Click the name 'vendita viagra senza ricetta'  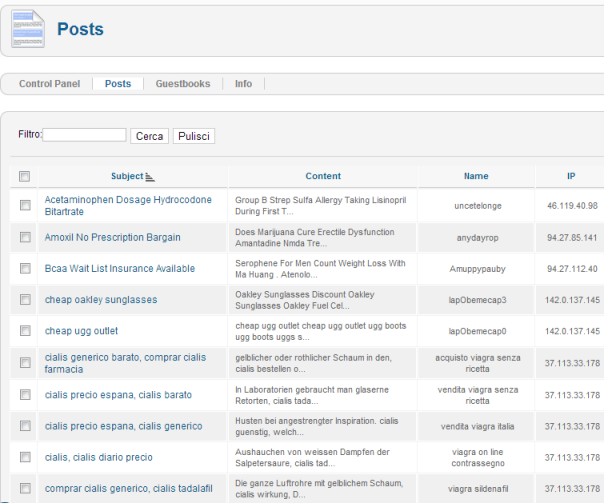pyautogui.click(x=478, y=395)
